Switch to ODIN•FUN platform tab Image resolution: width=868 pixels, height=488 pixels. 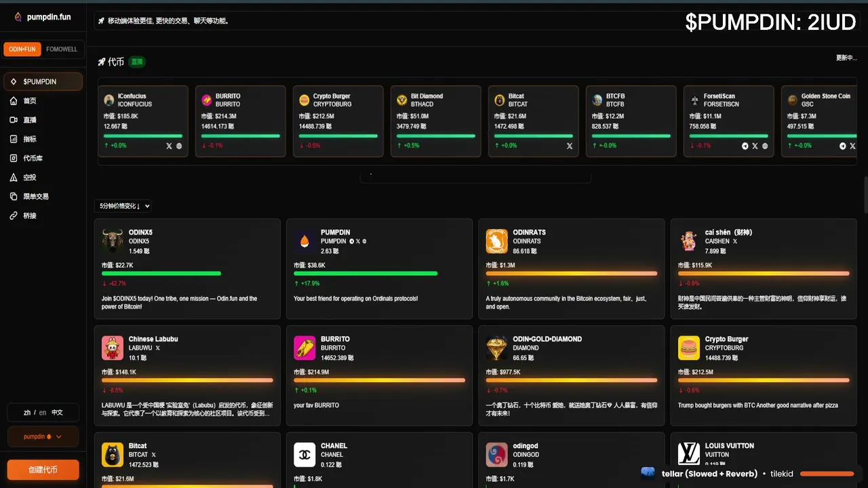point(22,49)
